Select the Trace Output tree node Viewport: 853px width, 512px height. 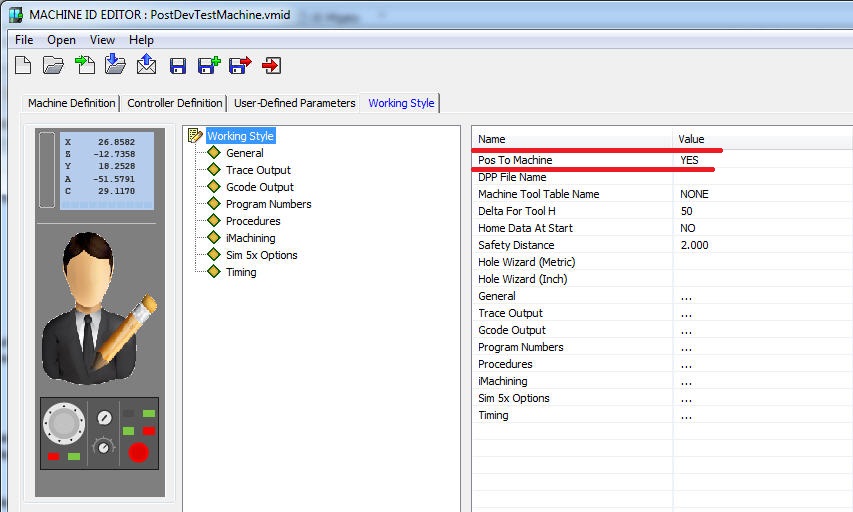(258, 170)
